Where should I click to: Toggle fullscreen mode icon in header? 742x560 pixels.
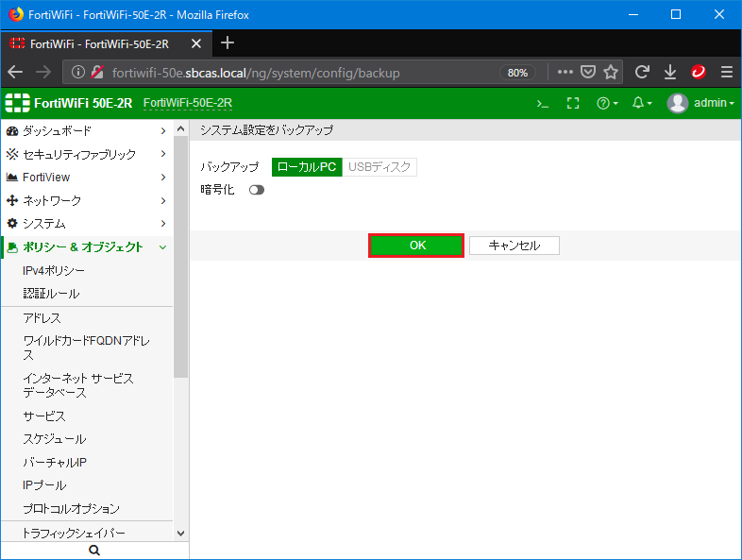pyautogui.click(x=573, y=103)
